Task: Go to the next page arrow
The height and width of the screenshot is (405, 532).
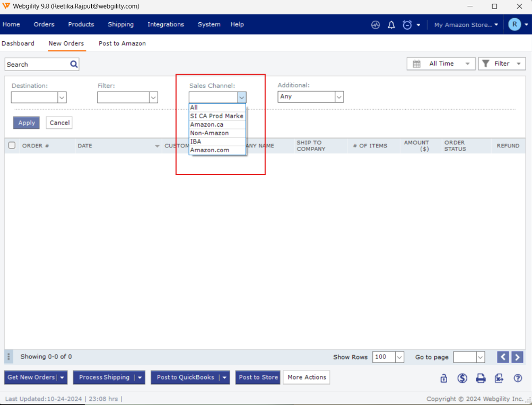Action: 517,357
